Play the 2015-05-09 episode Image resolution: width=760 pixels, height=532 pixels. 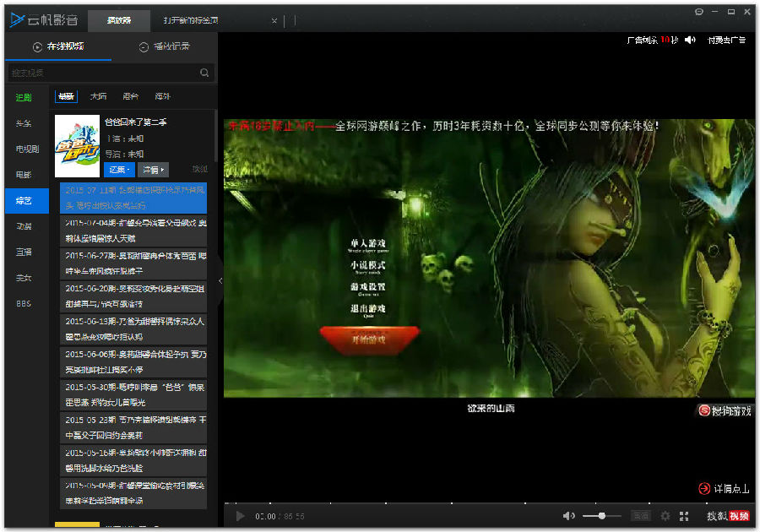pyautogui.click(x=133, y=493)
